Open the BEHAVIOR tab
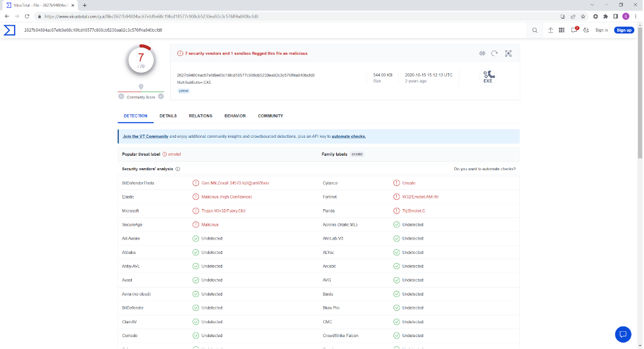The image size is (644, 349). pyautogui.click(x=235, y=116)
